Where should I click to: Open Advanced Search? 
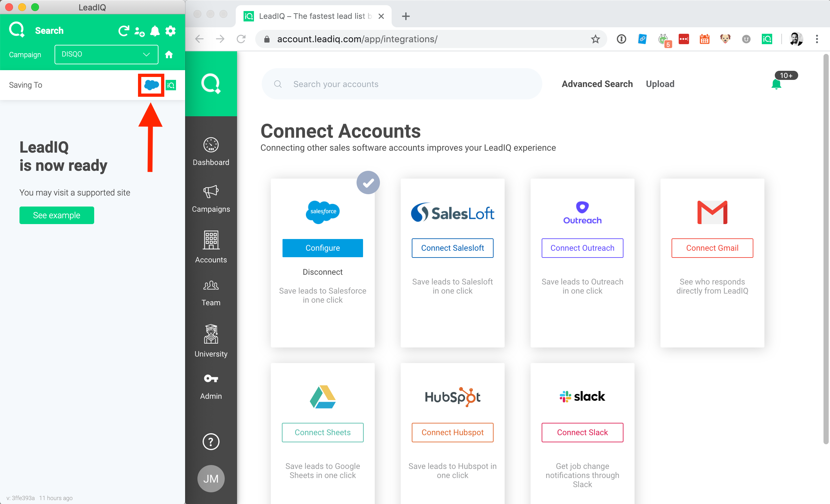(x=597, y=84)
